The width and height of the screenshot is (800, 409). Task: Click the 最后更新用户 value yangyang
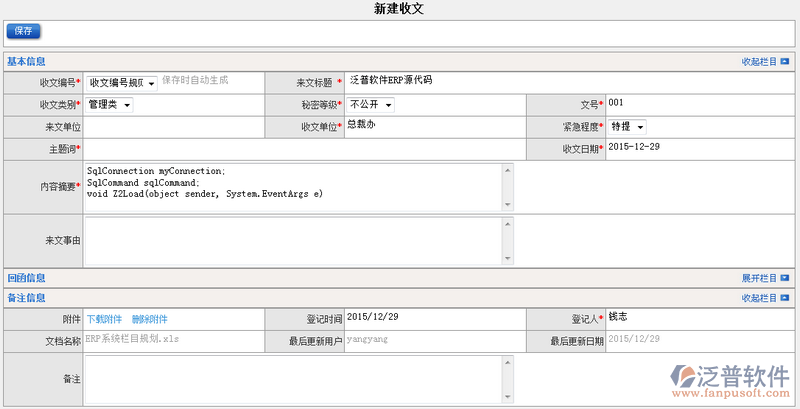(x=367, y=339)
